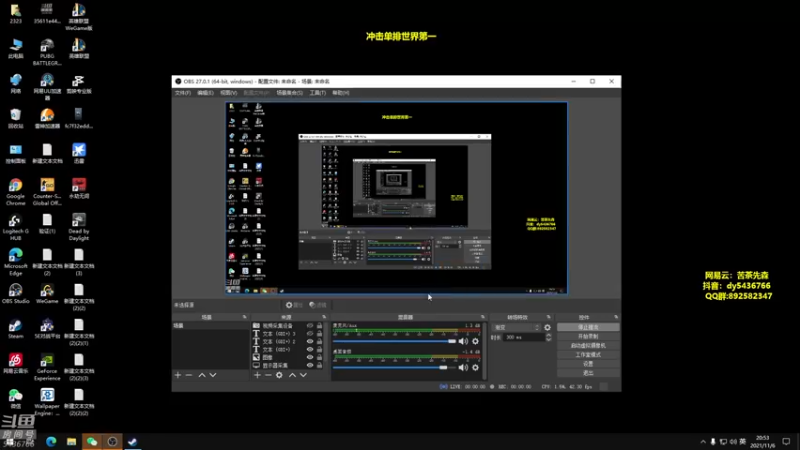Open WeChat from the taskbar
This screenshot has width=800, height=450.
[92, 441]
